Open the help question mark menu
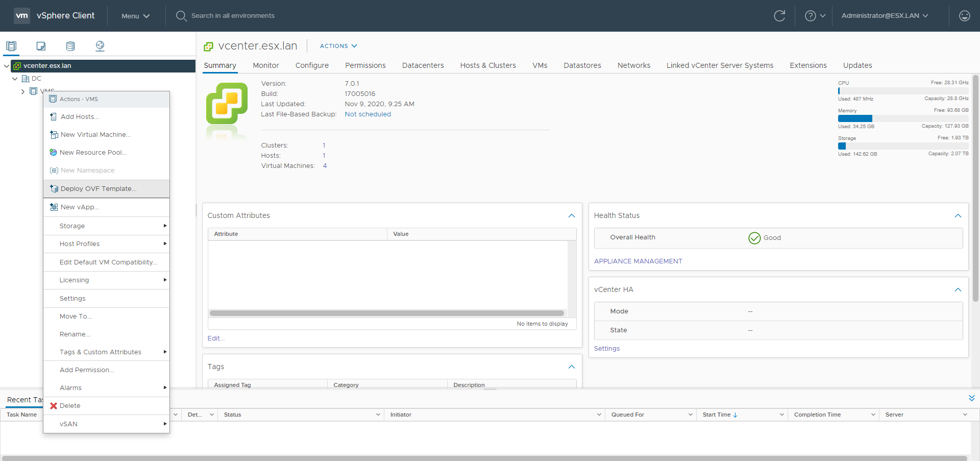Viewport: 980px width, 461px height. 815,16
